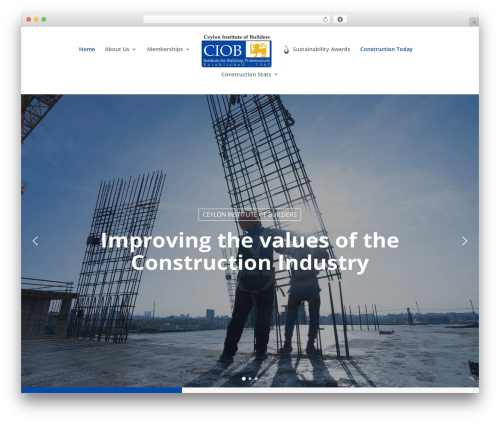Expand Memberships dropdown chevron
Image resolution: width=500 pixels, height=423 pixels.
(x=188, y=49)
